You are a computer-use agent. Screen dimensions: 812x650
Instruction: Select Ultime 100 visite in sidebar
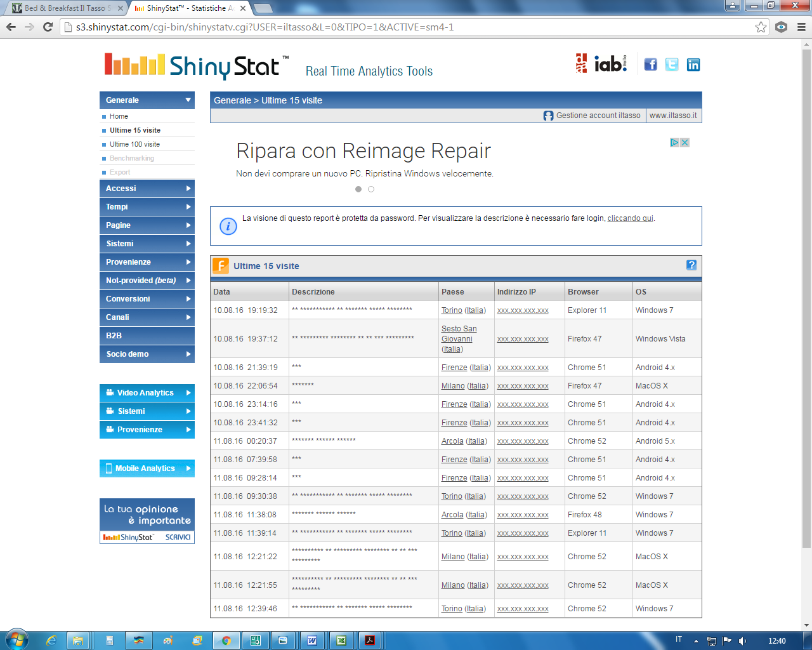click(x=134, y=144)
